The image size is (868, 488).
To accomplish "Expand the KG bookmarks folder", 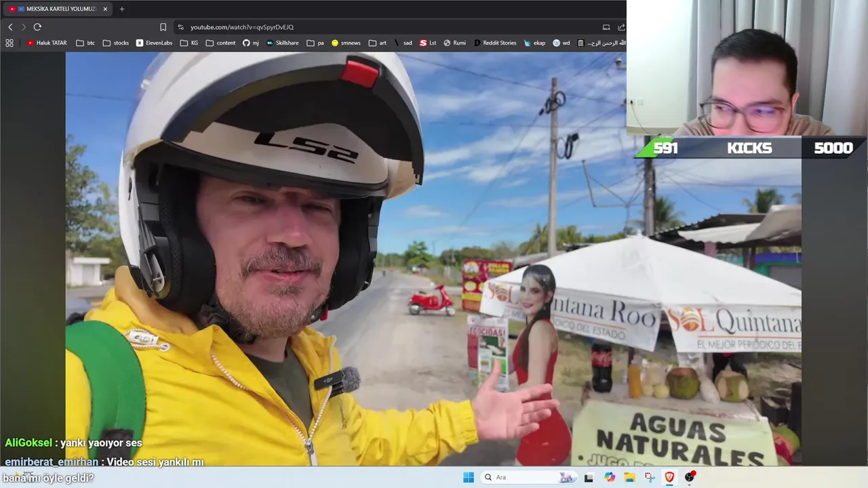I will tap(189, 43).
